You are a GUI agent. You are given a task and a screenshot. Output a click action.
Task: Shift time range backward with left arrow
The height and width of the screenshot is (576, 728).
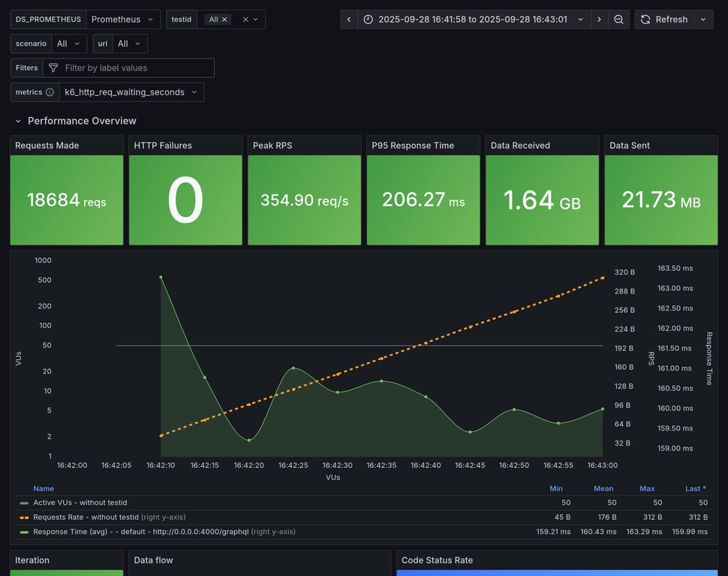pyautogui.click(x=349, y=19)
